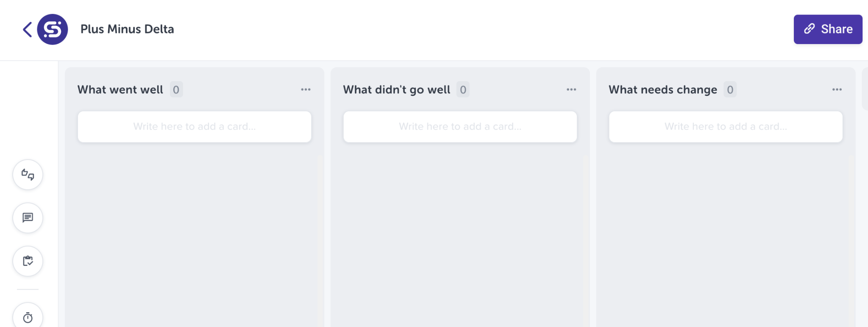Open options menu for What didn't go well
Image resolution: width=868 pixels, height=327 pixels.
pos(571,89)
